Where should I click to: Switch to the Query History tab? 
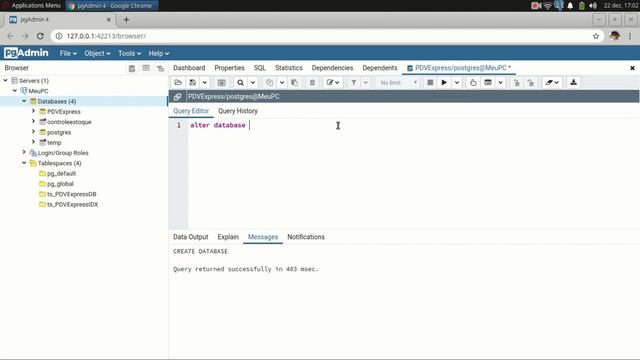pos(238,111)
